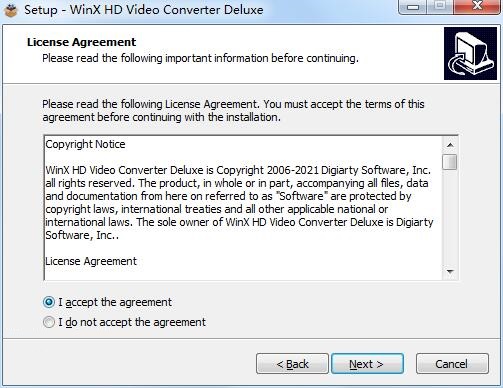Click the window title 'Setup - WinX HD Video Converter Deluxe'
Screen dimensions: 503x388
point(144,10)
